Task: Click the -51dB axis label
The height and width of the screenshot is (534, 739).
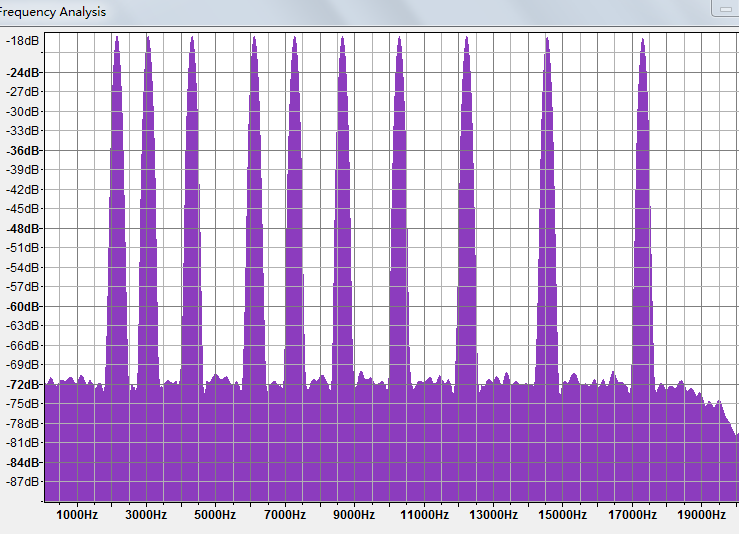Action: click(22, 247)
